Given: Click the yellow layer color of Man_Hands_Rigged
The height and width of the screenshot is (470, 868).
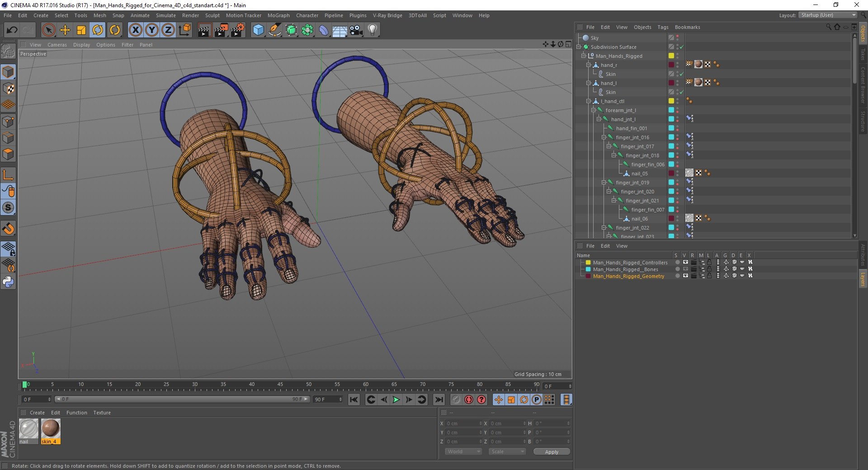Looking at the screenshot, I should pyautogui.click(x=671, y=56).
